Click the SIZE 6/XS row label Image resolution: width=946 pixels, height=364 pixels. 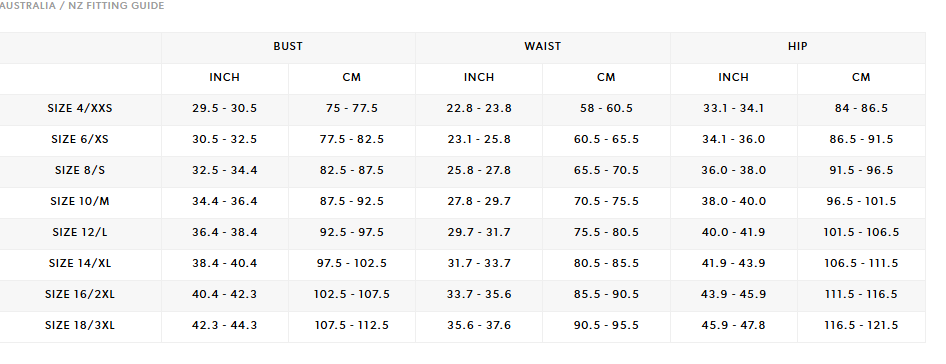[x=80, y=139]
